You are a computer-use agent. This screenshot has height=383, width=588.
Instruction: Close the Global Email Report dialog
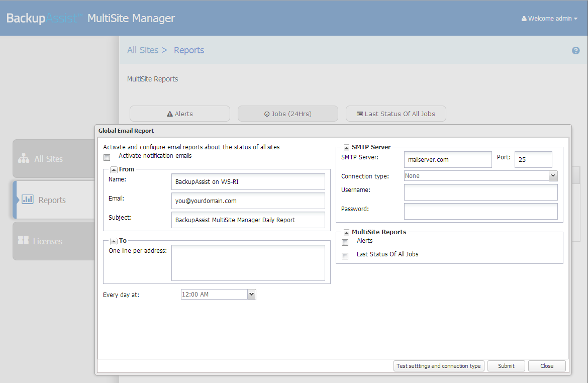coord(547,366)
